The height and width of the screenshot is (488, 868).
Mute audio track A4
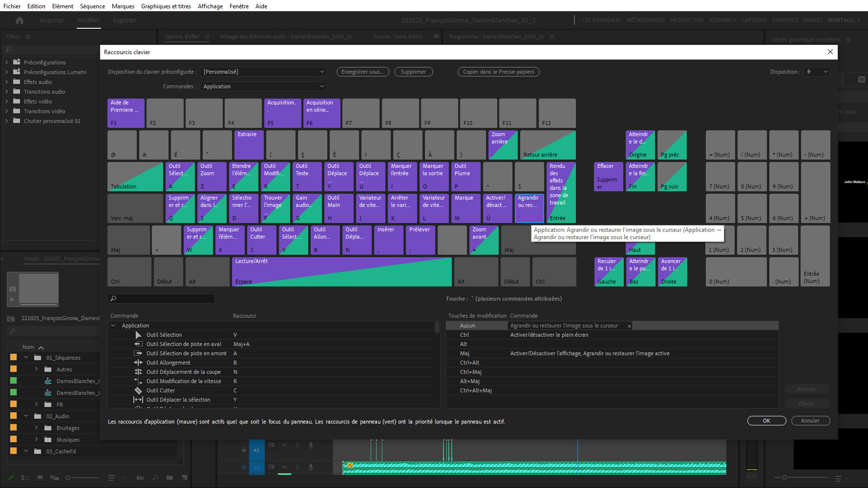284,467
